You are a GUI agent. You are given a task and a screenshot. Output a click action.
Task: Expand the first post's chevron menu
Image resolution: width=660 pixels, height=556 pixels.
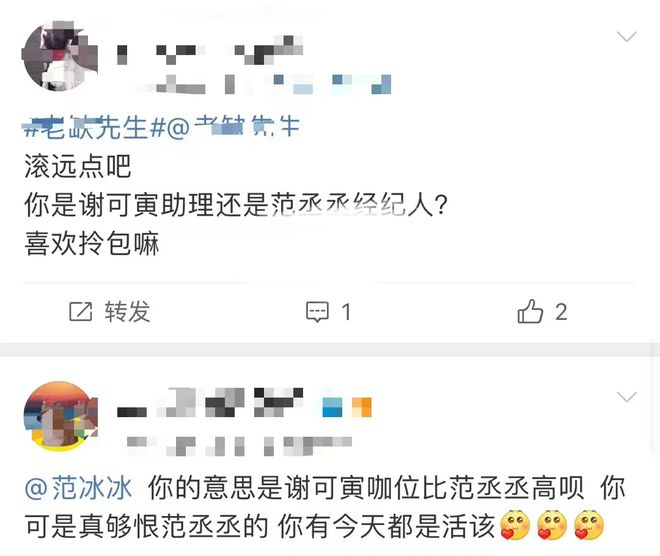(627, 37)
